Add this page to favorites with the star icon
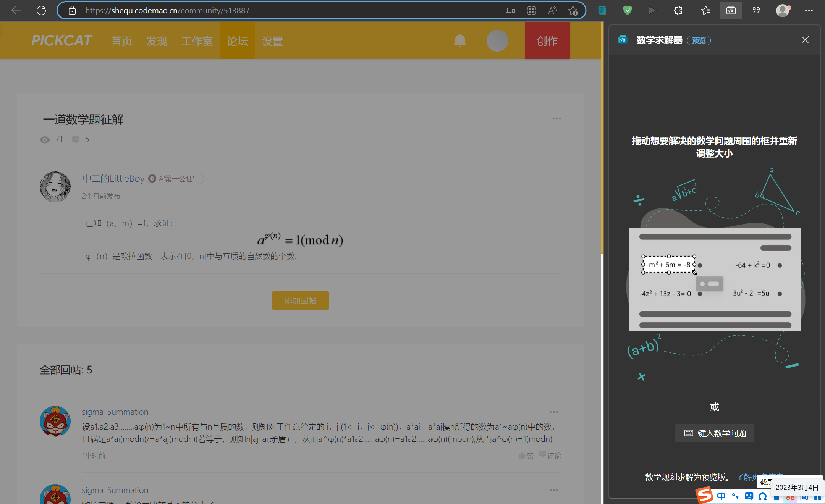 [x=573, y=10]
